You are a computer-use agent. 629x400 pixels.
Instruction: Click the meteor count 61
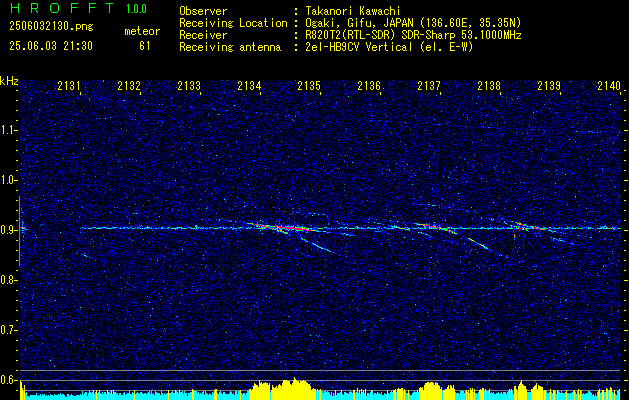(x=145, y=46)
